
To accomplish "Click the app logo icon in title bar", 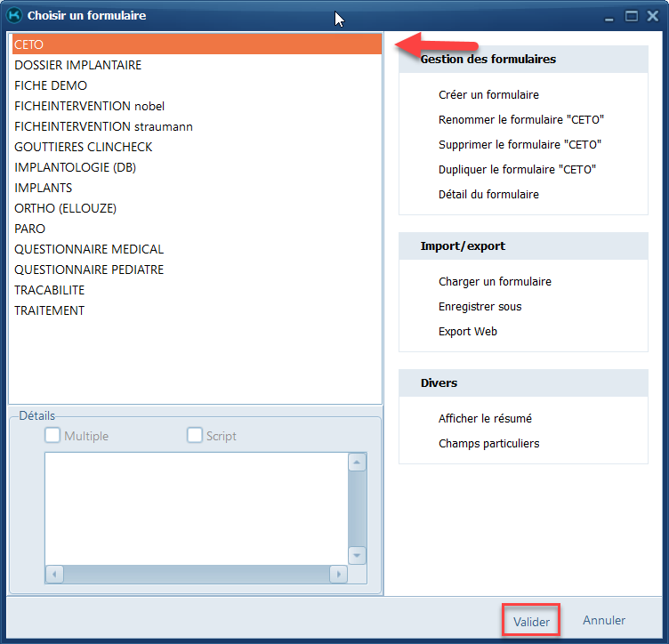I will tap(14, 15).
